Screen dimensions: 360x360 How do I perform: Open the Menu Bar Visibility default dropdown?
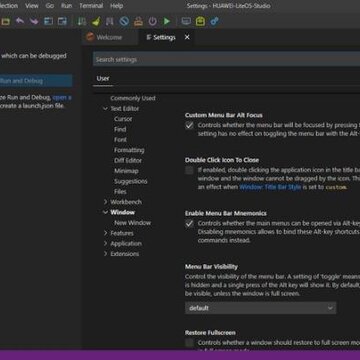coord(260,308)
